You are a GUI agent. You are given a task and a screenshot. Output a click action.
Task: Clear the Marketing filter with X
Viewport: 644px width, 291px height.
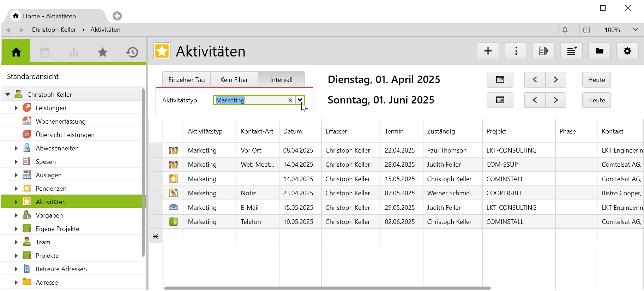[290, 100]
